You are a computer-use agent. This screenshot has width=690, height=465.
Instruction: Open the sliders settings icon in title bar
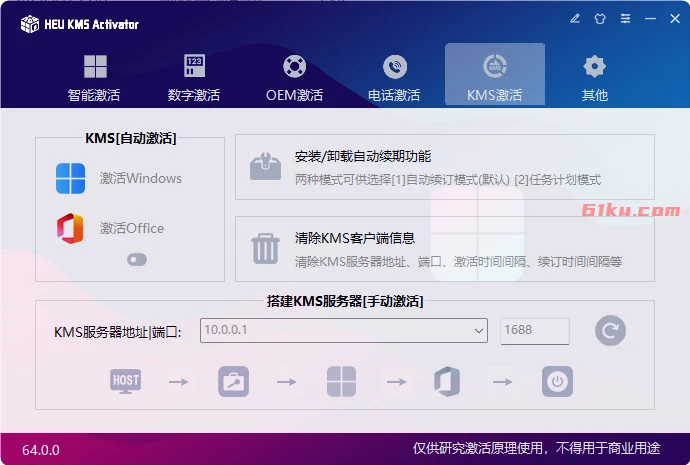[x=625, y=18]
